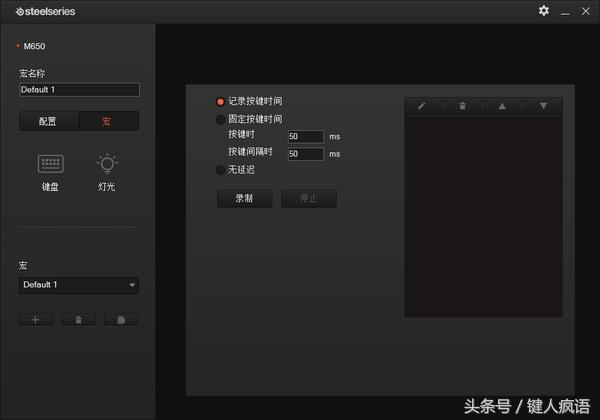
Task: Move macro step up with up arrow
Action: (x=502, y=106)
